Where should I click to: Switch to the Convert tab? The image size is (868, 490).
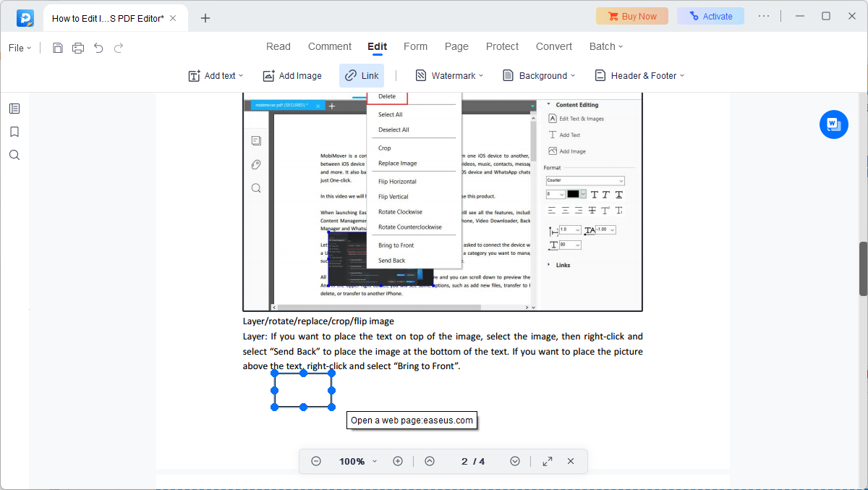pos(554,46)
